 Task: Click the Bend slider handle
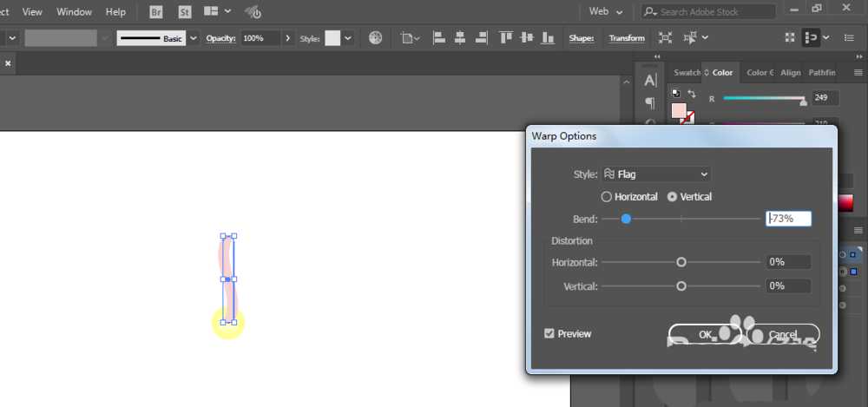click(626, 220)
